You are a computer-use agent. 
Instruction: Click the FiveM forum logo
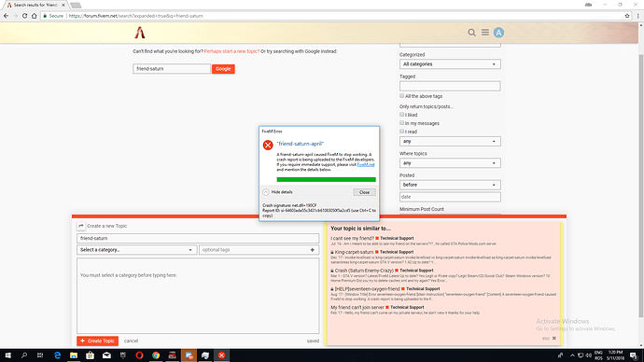point(140,33)
